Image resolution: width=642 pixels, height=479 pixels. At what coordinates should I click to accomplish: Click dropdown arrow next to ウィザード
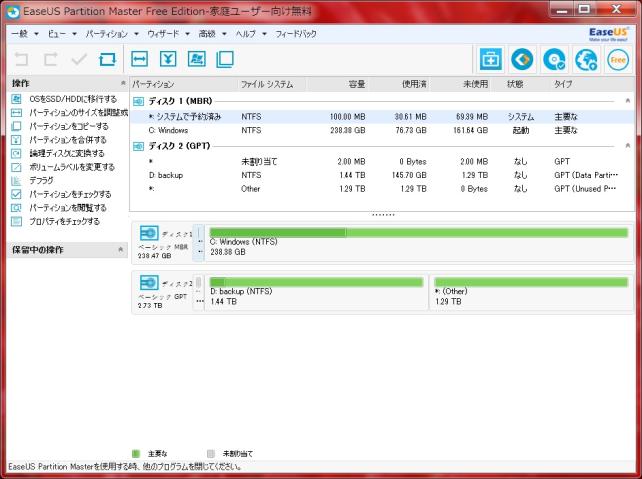188,34
